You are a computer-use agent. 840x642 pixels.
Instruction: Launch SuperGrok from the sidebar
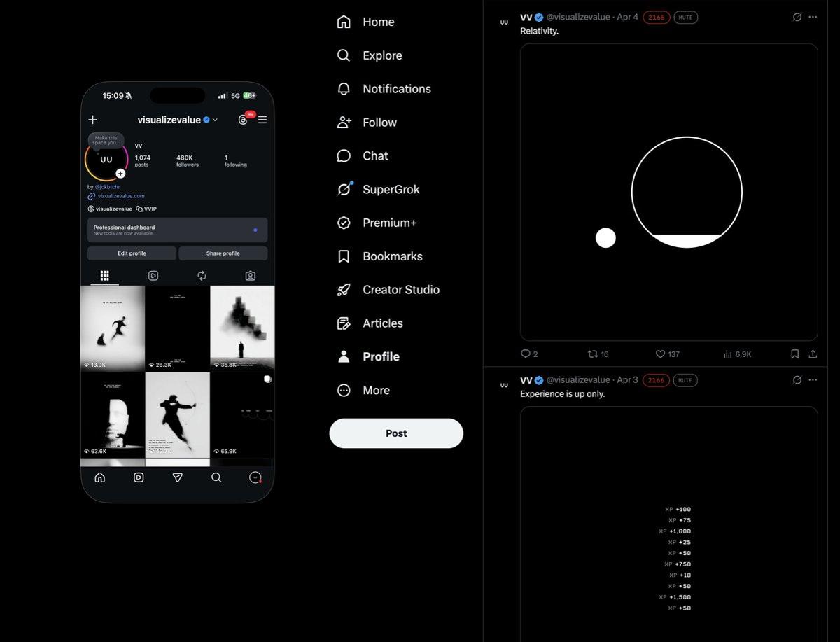coord(391,189)
